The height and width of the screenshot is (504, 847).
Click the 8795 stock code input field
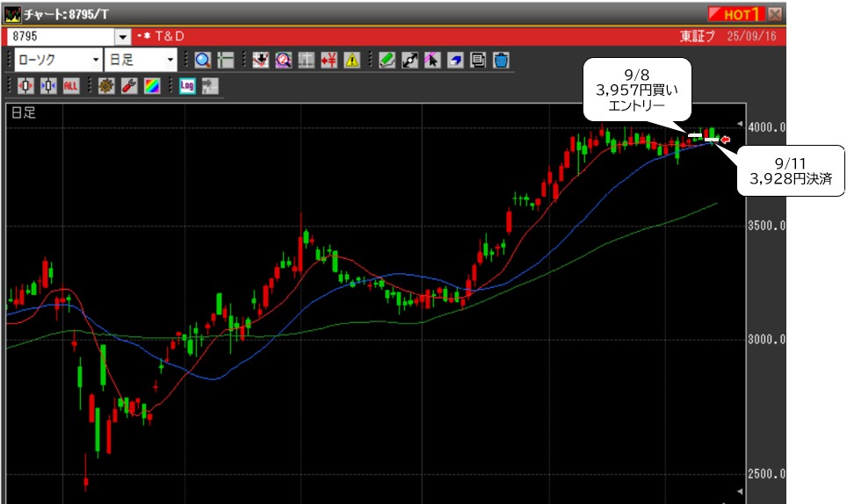tap(61, 37)
